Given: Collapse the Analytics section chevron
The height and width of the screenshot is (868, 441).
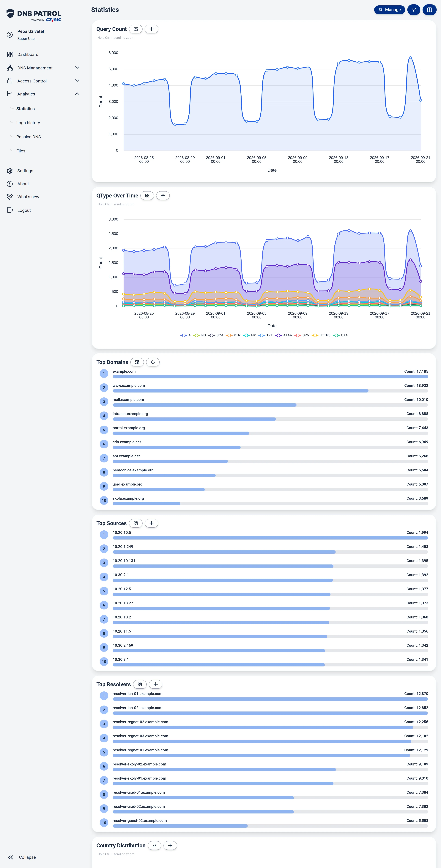Looking at the screenshot, I should [77, 94].
